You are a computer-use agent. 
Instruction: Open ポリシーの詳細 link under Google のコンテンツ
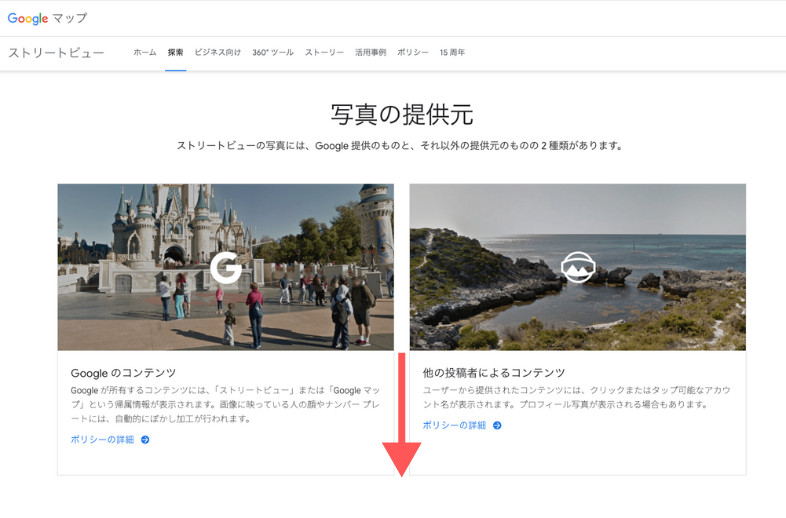tap(103, 439)
